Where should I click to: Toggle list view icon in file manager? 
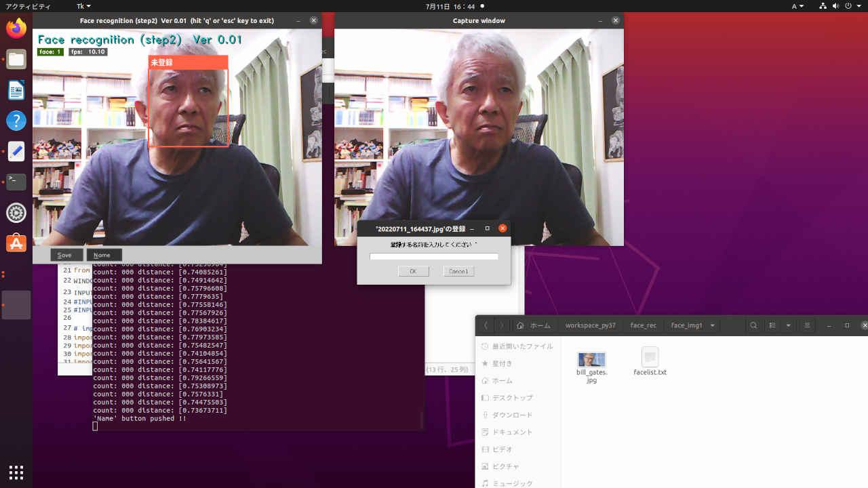click(772, 325)
